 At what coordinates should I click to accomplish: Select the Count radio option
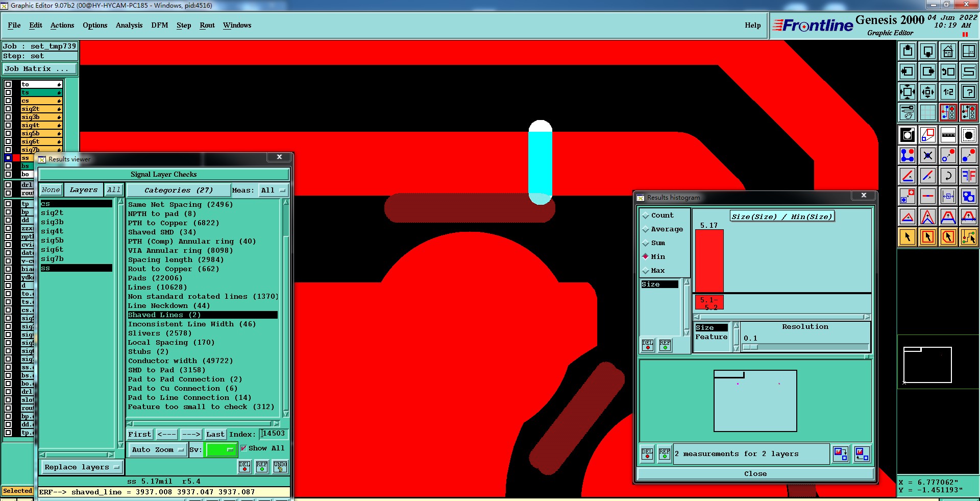tap(646, 216)
